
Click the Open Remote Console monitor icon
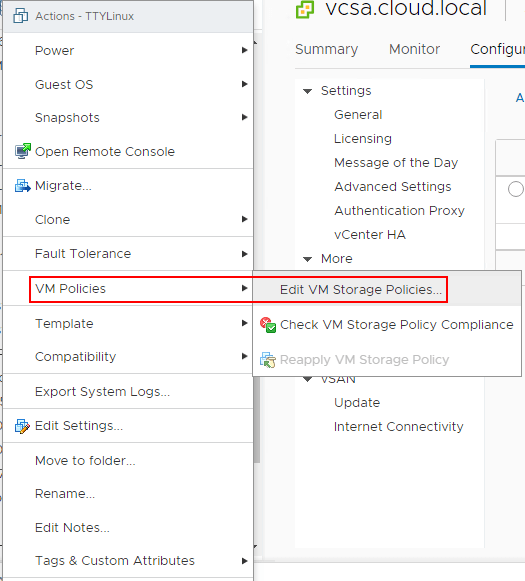pyautogui.click(x=23, y=151)
